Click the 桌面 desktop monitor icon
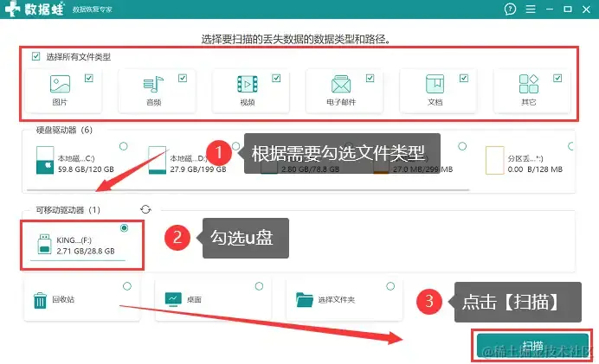 (x=173, y=299)
